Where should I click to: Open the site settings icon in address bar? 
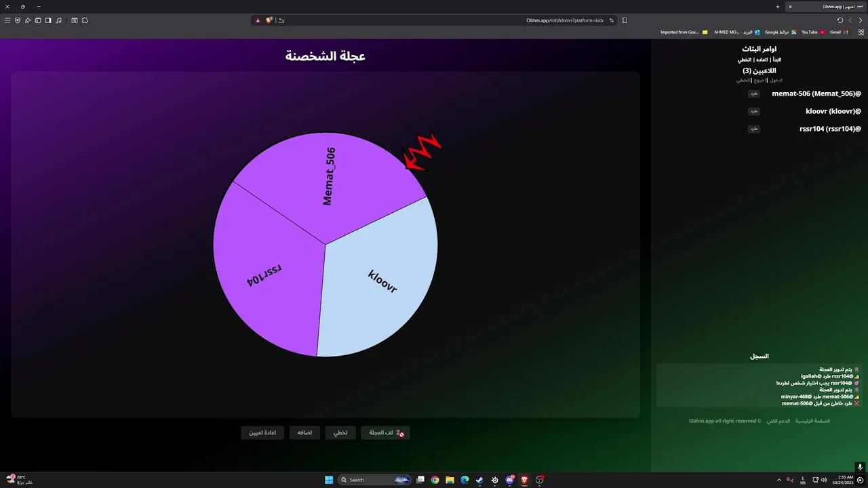pyautogui.click(x=611, y=20)
